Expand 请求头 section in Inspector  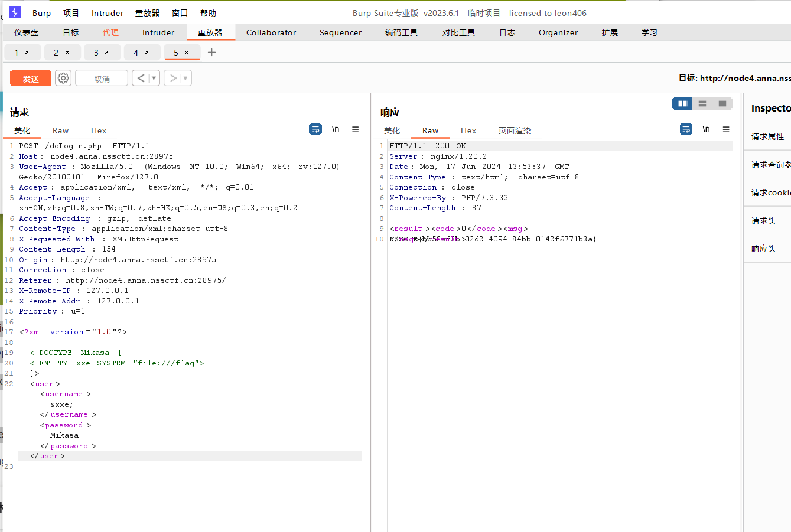(767, 221)
